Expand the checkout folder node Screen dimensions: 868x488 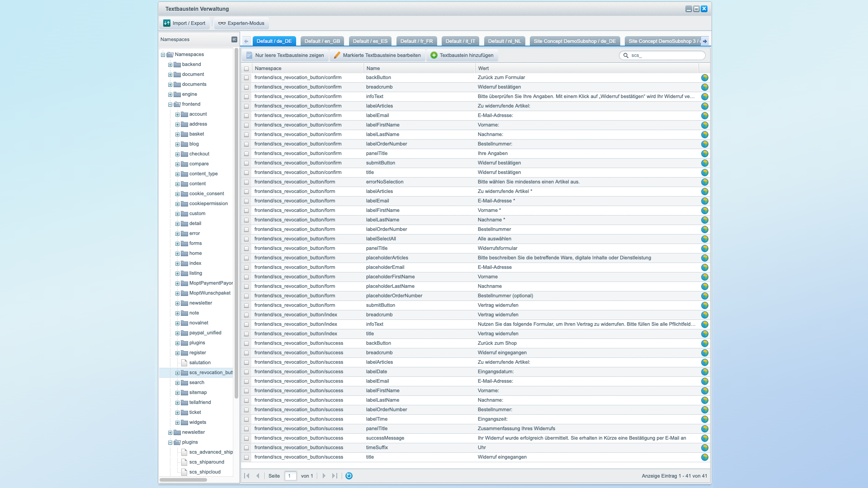click(177, 154)
